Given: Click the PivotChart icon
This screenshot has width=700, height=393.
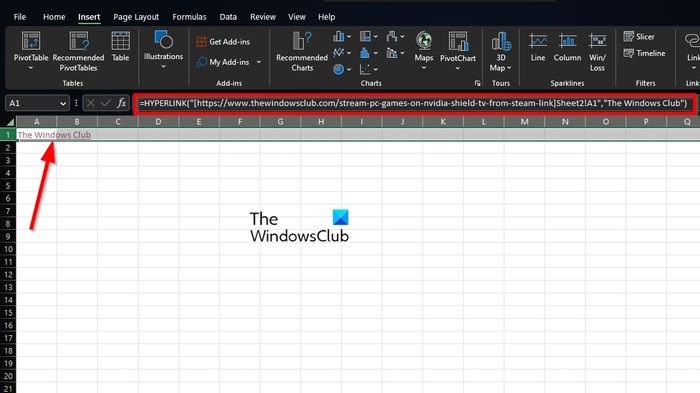Looking at the screenshot, I should point(458,41).
